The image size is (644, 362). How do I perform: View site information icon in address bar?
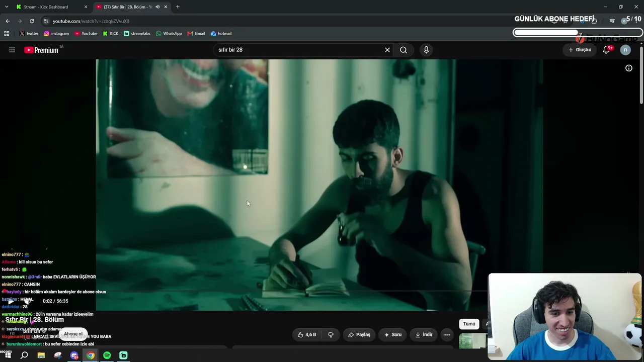46,21
